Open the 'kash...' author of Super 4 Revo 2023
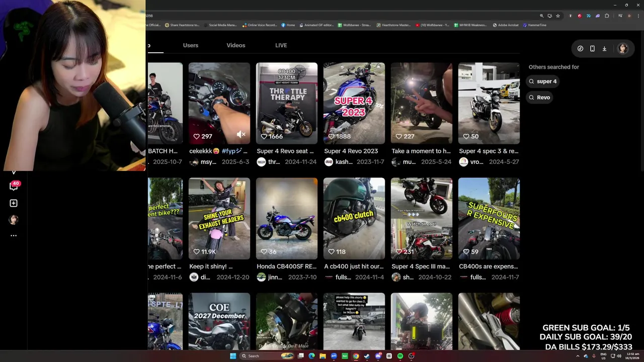The height and width of the screenshot is (362, 644). [x=339, y=162]
